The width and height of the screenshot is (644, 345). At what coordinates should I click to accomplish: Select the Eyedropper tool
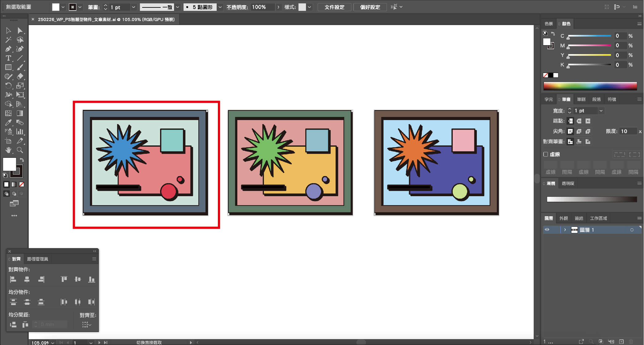point(8,123)
